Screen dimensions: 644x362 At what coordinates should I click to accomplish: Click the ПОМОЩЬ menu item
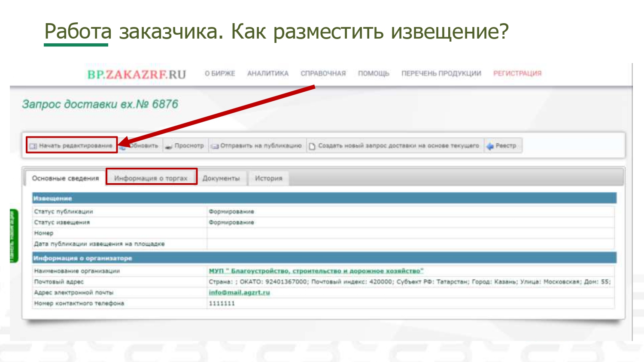point(374,74)
